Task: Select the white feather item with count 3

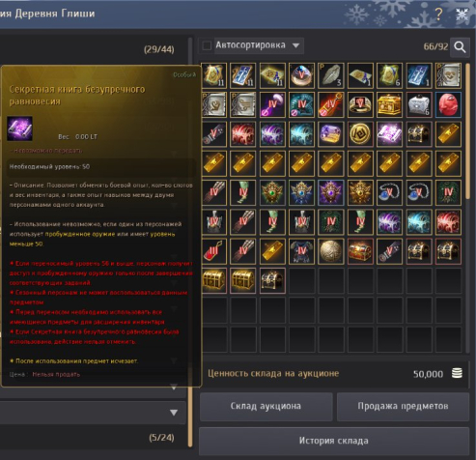Action: (x=330, y=75)
